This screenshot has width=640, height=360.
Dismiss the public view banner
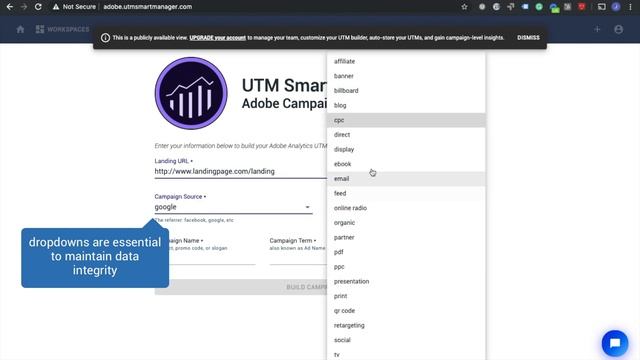point(528,38)
